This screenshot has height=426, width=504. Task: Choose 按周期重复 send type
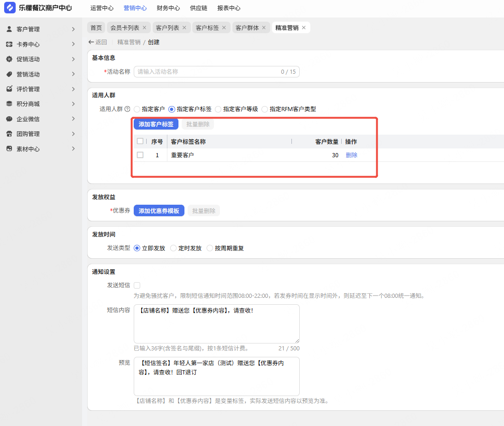tap(209, 248)
